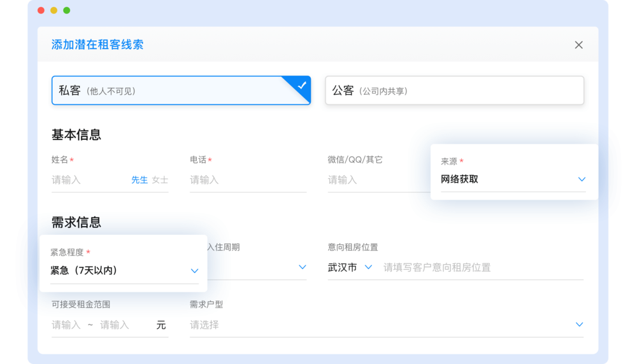Close the 添加潜在租客线索 dialog

(578, 45)
